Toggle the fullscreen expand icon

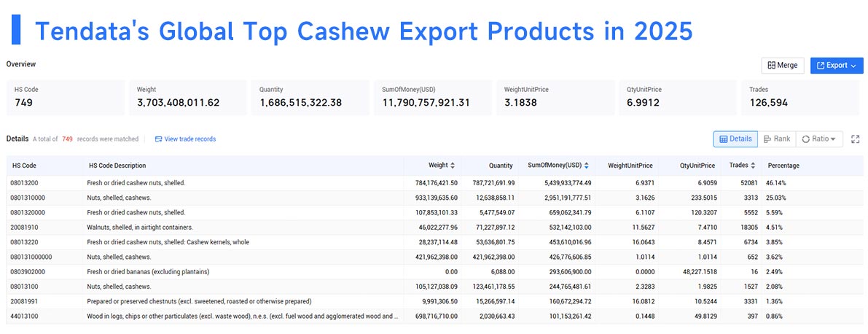tap(856, 139)
